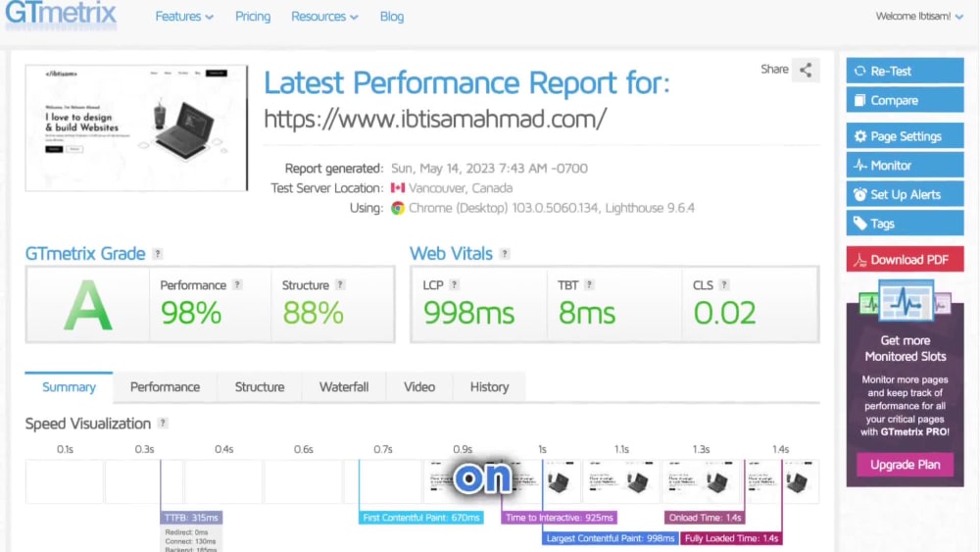Open the Tags button
Screen dimensions: 980x552
coord(905,224)
